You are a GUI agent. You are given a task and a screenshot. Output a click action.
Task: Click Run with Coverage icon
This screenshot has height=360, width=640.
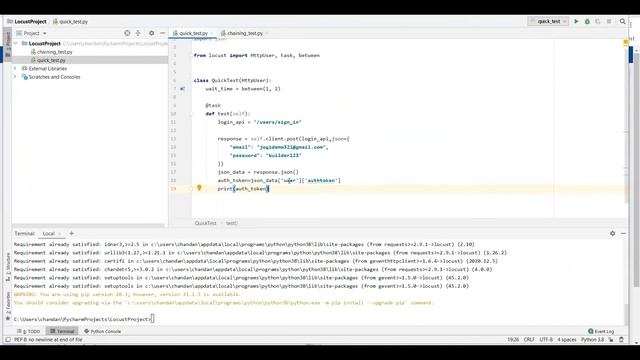coord(598,21)
